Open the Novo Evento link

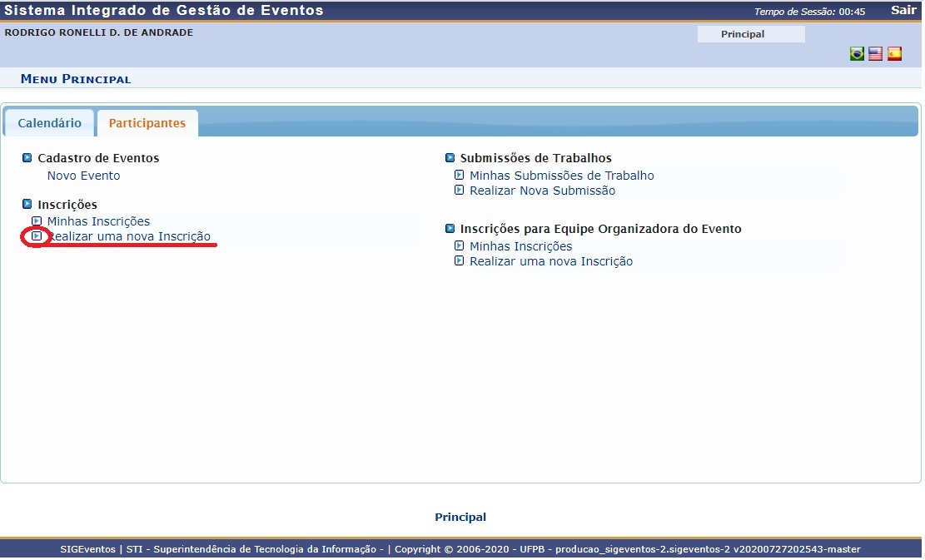tap(83, 176)
